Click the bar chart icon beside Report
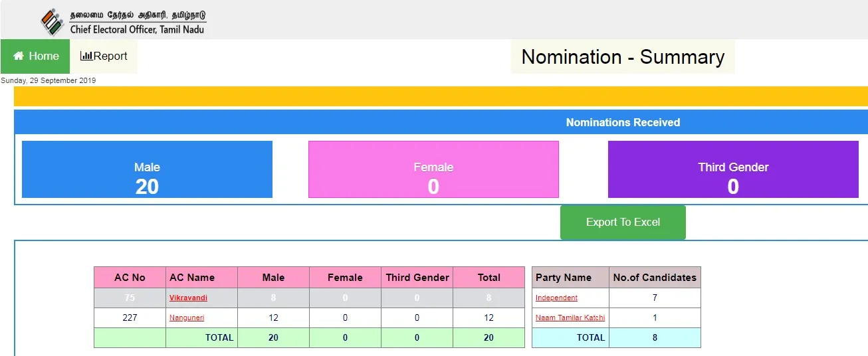This screenshot has width=868, height=356. click(x=86, y=56)
